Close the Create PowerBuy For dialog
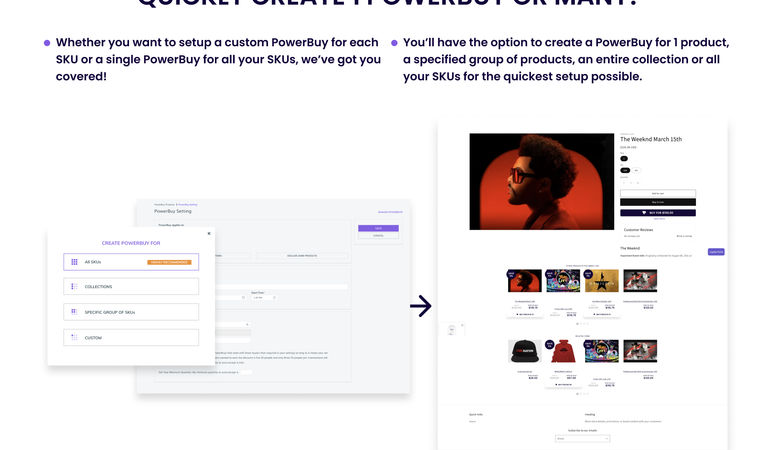Screen dimensions: 775x450 [x=209, y=233]
